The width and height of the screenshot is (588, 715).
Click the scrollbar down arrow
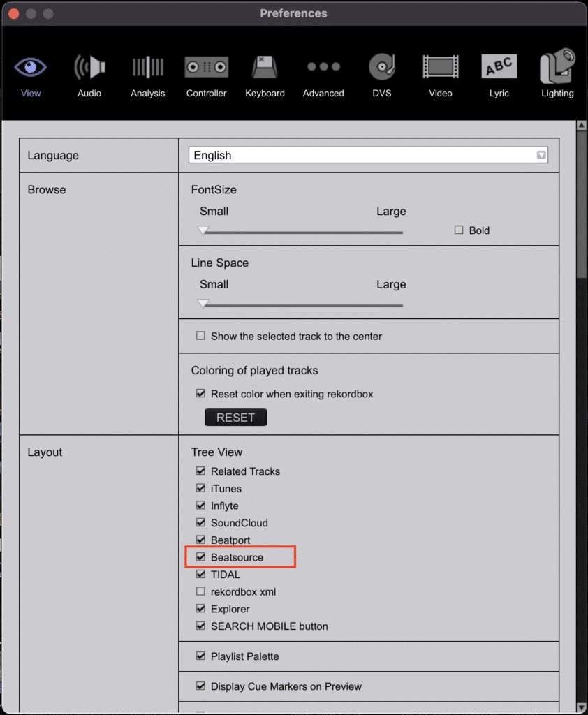pyautogui.click(x=580, y=708)
